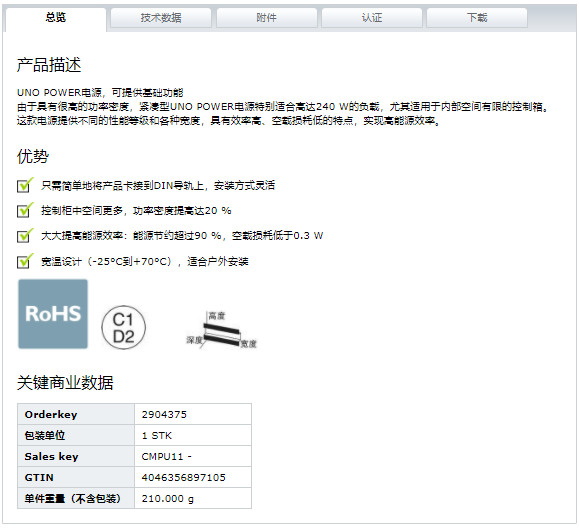Select the 认证 tab
The height and width of the screenshot is (529, 579).
click(x=372, y=18)
